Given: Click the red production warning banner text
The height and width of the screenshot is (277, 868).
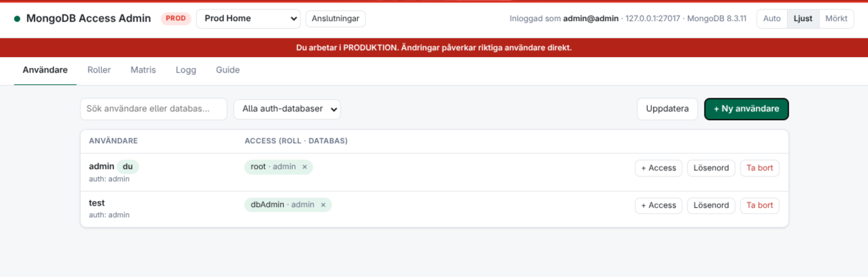Looking at the screenshot, I should (434, 48).
